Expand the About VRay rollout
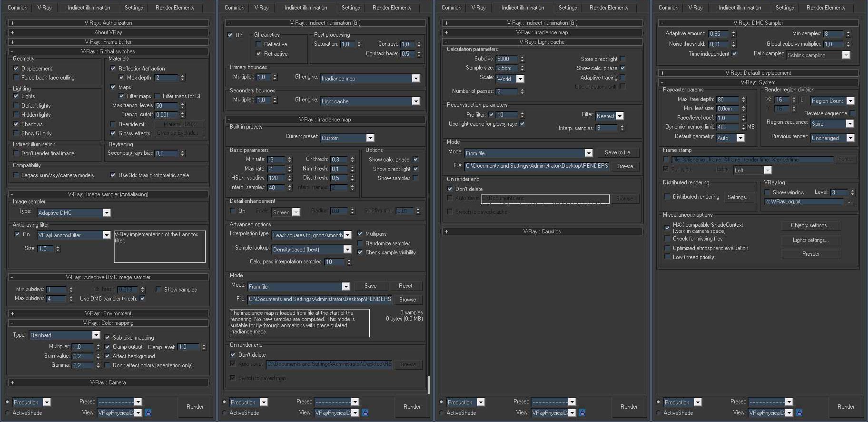Viewport: 868px width, 422px height. [108, 32]
